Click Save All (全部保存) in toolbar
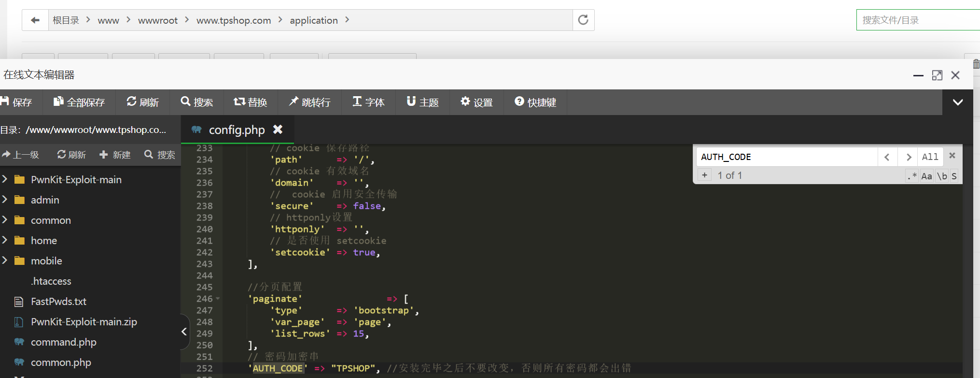 pos(79,102)
